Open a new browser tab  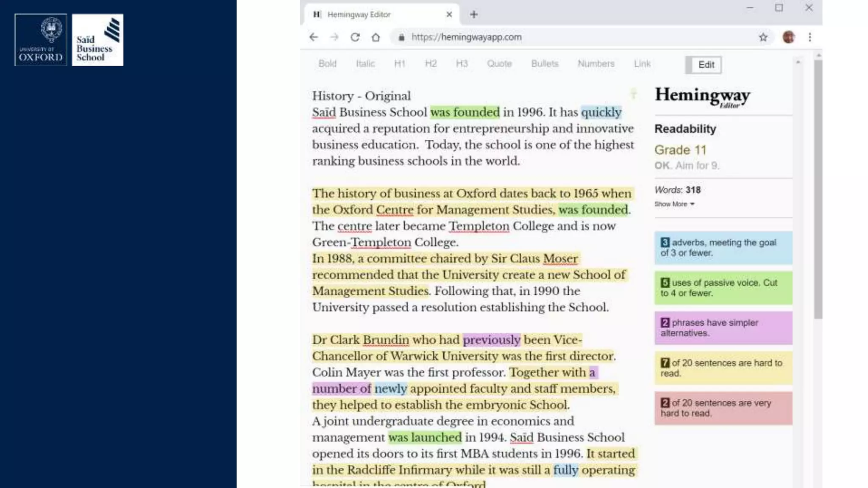(x=474, y=14)
